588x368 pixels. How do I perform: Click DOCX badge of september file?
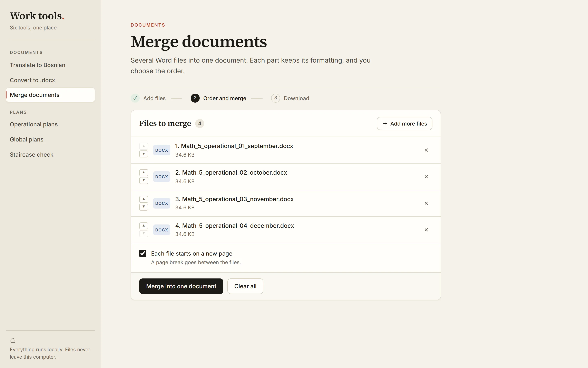pos(161,150)
